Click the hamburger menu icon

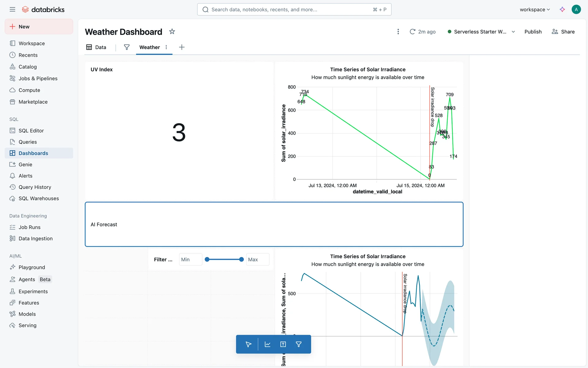12,10
